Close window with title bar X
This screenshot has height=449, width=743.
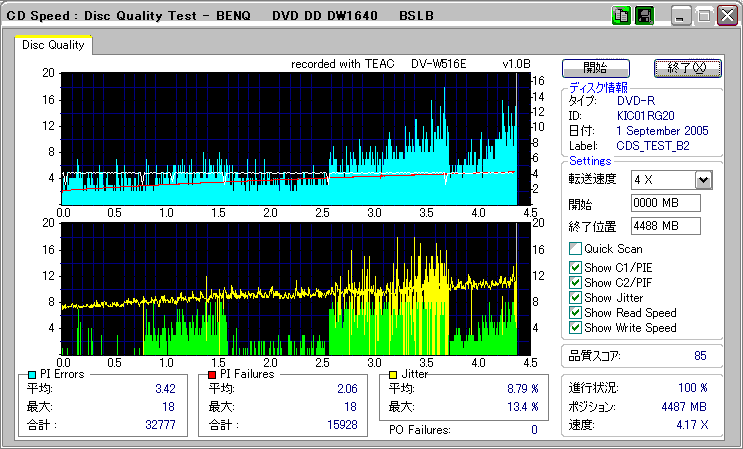[x=727, y=16]
